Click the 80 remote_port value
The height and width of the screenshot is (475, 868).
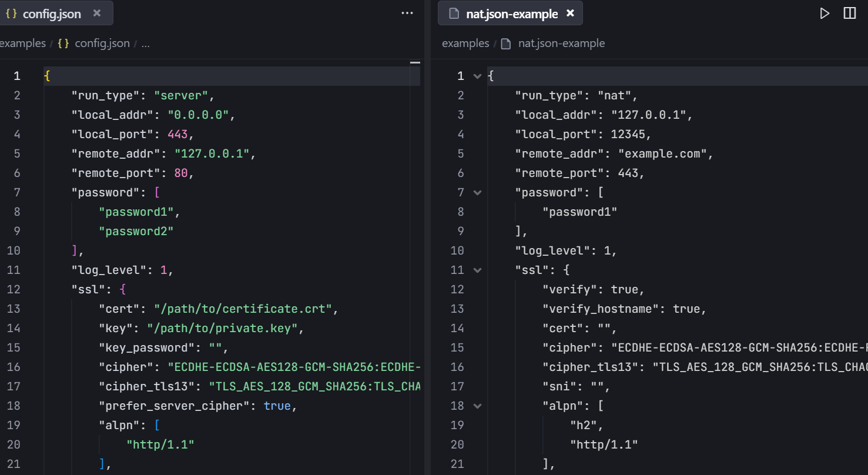[x=181, y=173]
